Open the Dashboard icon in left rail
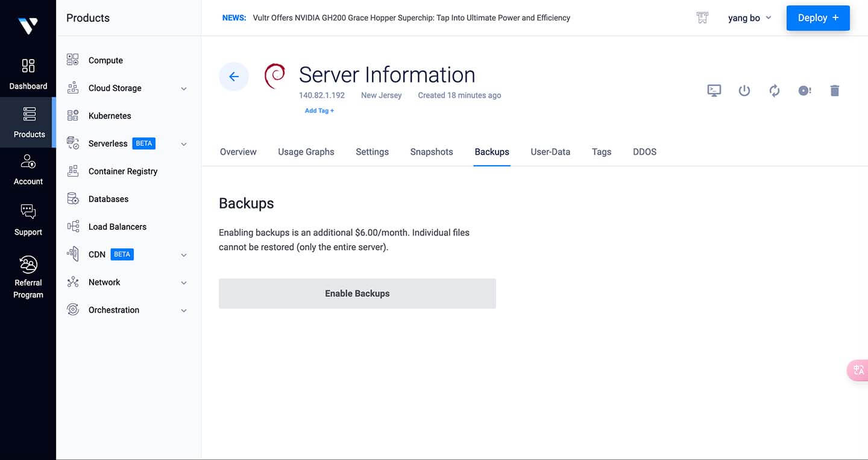 click(28, 66)
